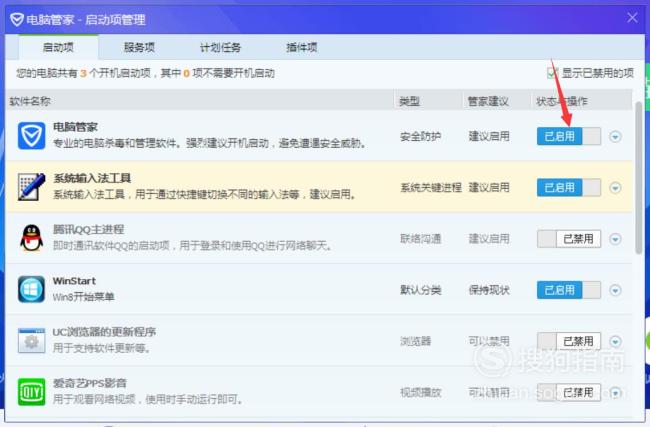
Task: Click the UC浏览器 updater gear icon
Action: [x=32, y=340]
